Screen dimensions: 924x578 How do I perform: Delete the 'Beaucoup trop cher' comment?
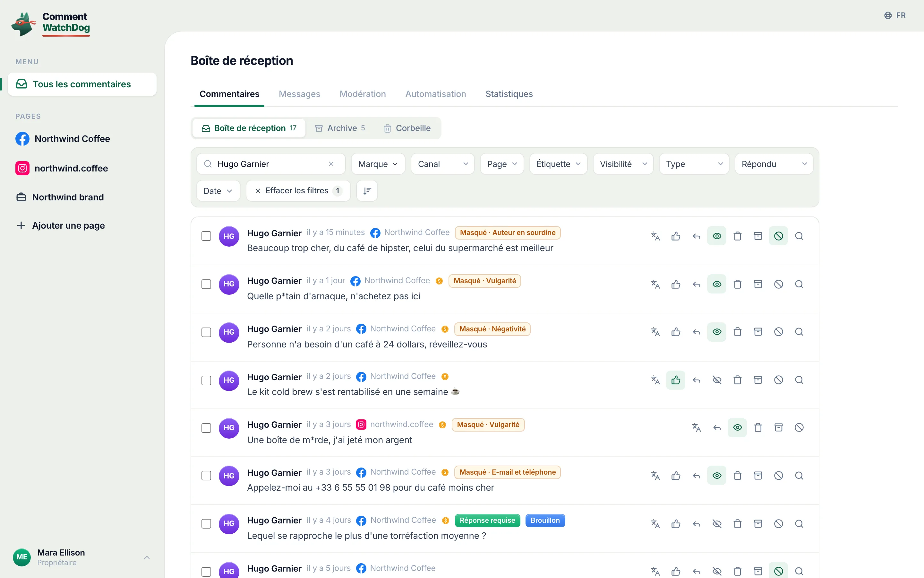738,236
